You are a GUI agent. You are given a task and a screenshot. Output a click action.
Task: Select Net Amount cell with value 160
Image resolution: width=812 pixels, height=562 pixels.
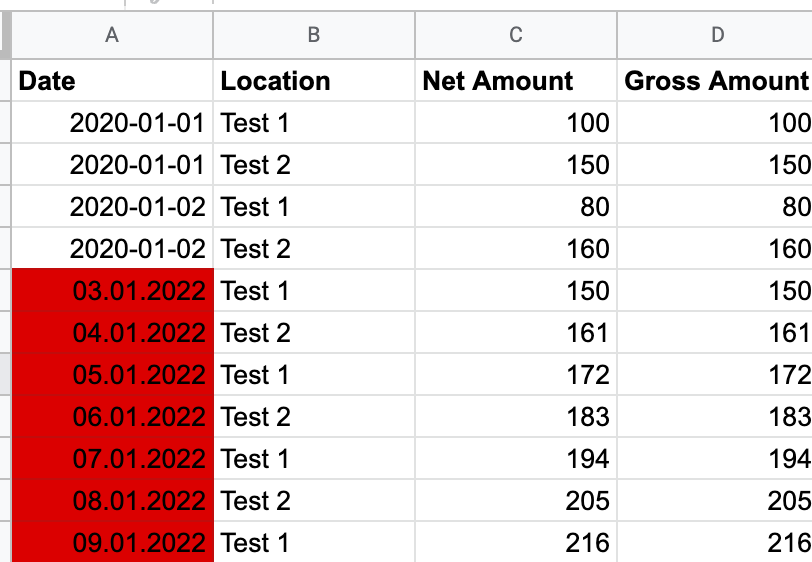[x=516, y=249]
